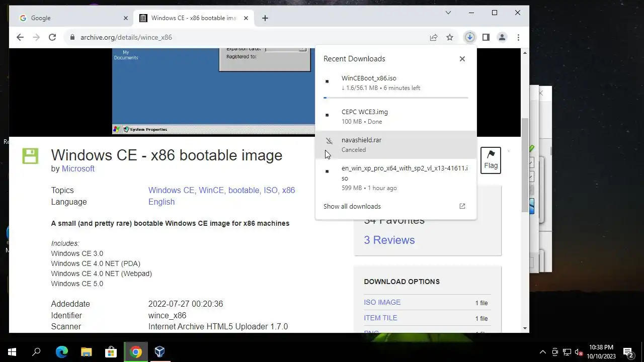
Task: Launch Microsoft Edge from taskbar
Action: pyautogui.click(x=61, y=352)
